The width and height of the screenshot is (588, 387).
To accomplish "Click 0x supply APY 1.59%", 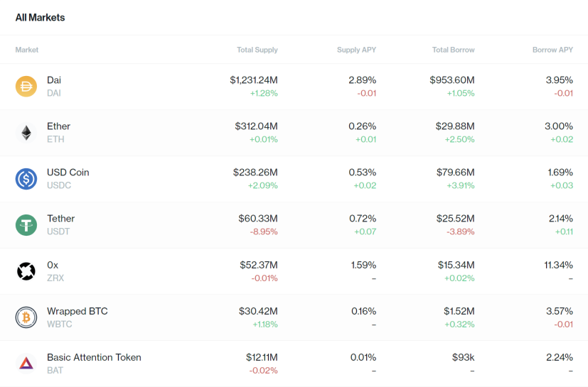I will (363, 266).
